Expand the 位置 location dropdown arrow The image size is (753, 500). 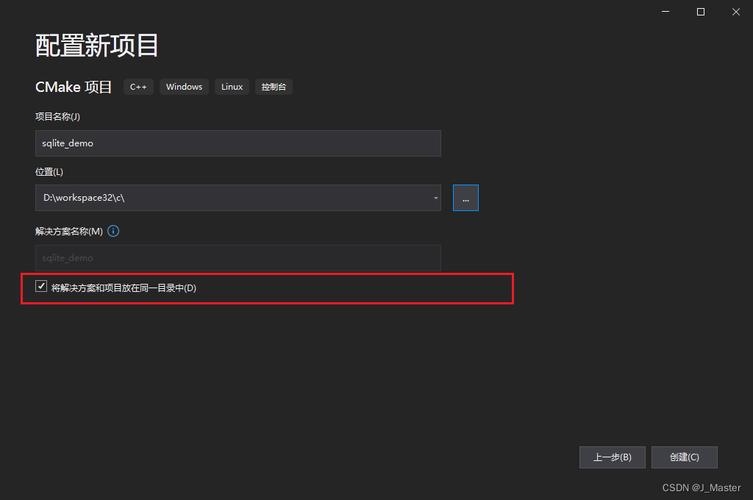pyautogui.click(x=436, y=198)
